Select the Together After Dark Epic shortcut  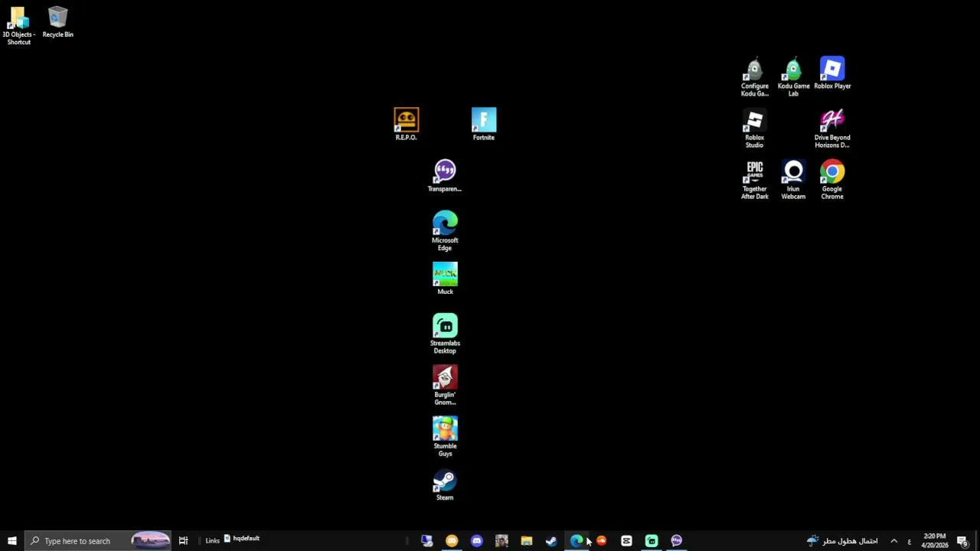coord(754,179)
